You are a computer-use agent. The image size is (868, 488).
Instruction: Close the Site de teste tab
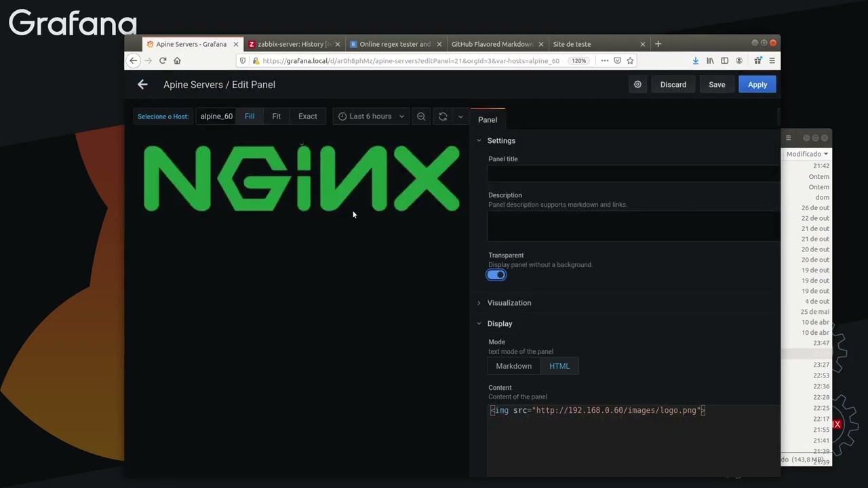pyautogui.click(x=643, y=44)
